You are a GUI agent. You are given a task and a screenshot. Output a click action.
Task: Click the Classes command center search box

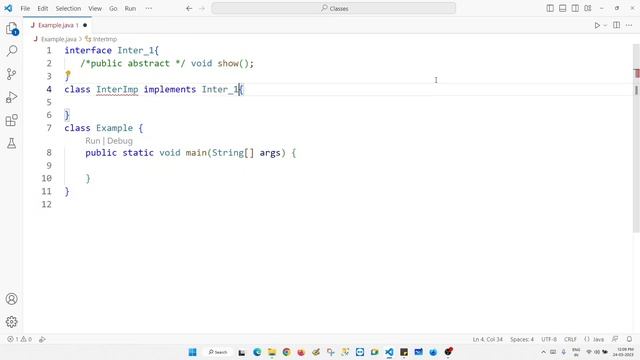coord(333,8)
